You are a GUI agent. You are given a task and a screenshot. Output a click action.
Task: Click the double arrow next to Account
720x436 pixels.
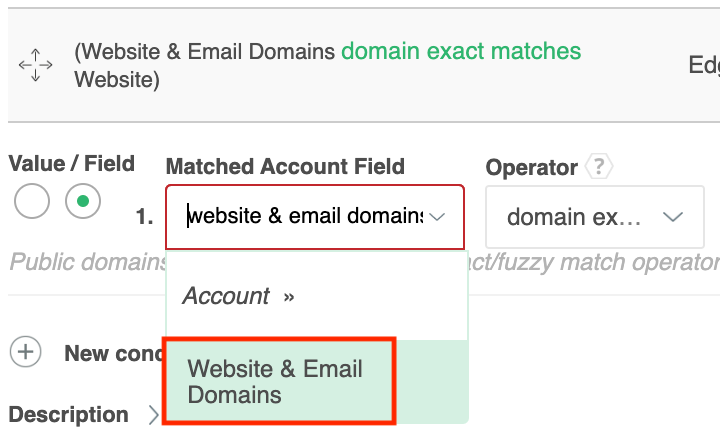(289, 296)
